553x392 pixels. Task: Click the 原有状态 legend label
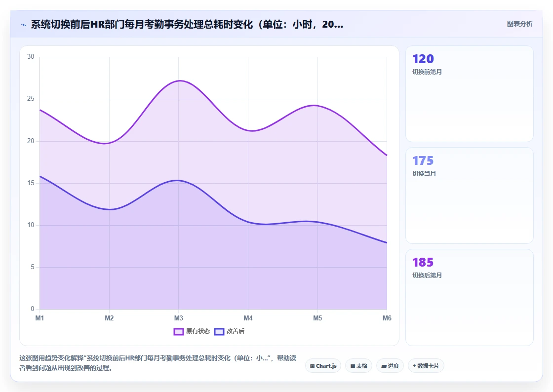[x=198, y=331]
